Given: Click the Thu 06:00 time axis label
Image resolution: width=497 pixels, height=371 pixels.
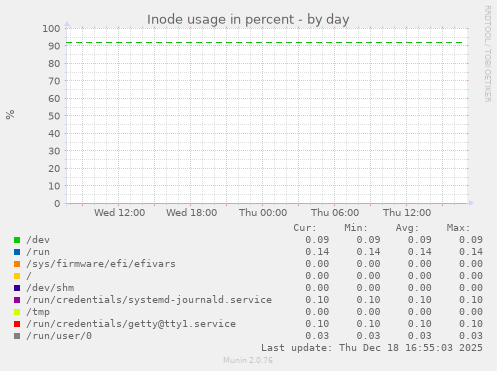Looking at the screenshot, I should pos(335,213).
